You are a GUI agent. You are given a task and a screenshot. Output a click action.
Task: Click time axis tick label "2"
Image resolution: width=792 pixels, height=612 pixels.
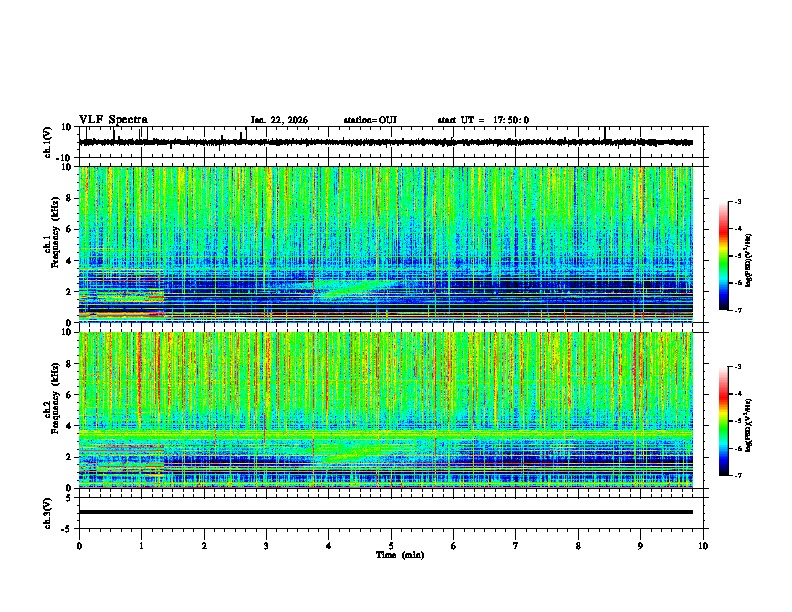pyautogui.click(x=204, y=546)
